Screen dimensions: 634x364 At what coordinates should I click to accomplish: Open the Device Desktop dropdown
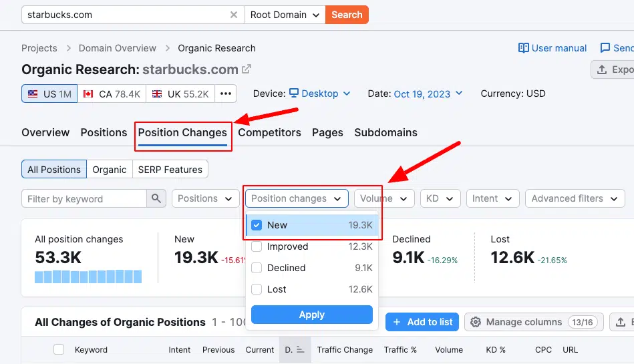click(x=320, y=94)
